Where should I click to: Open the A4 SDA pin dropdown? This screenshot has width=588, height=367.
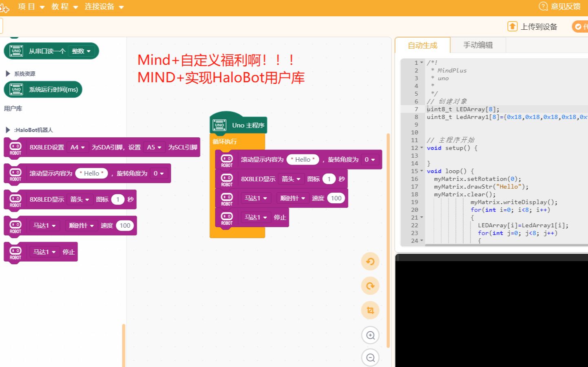pos(77,147)
